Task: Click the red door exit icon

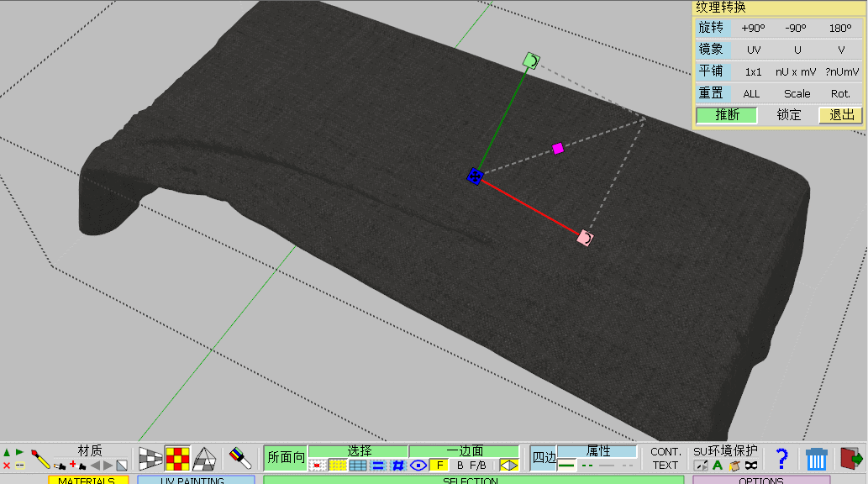Action: coord(851,458)
